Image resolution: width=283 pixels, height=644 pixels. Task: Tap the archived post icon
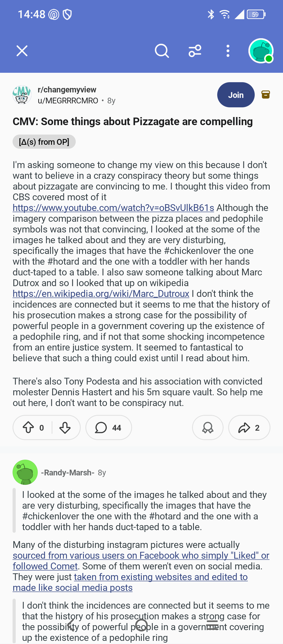point(266,95)
